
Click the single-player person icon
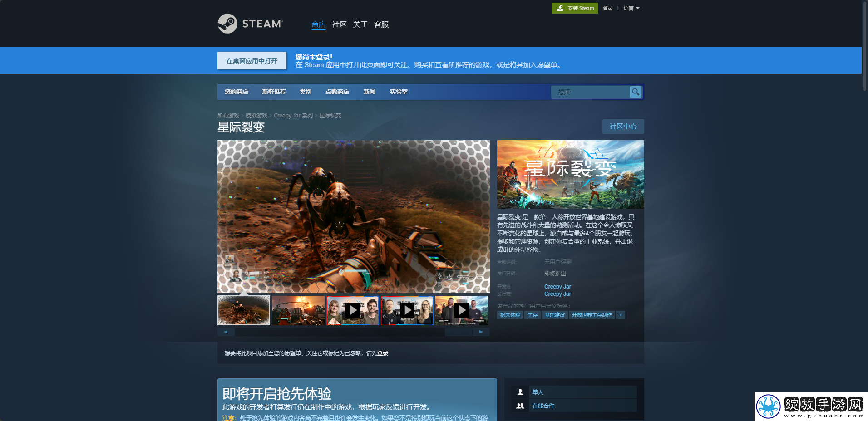520,392
